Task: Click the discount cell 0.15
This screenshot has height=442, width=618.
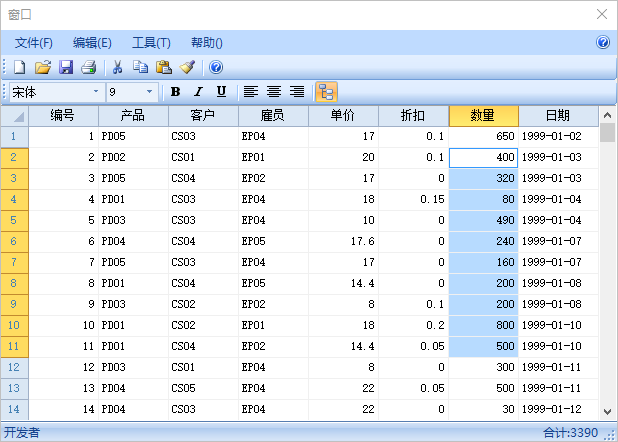Action: (x=413, y=199)
